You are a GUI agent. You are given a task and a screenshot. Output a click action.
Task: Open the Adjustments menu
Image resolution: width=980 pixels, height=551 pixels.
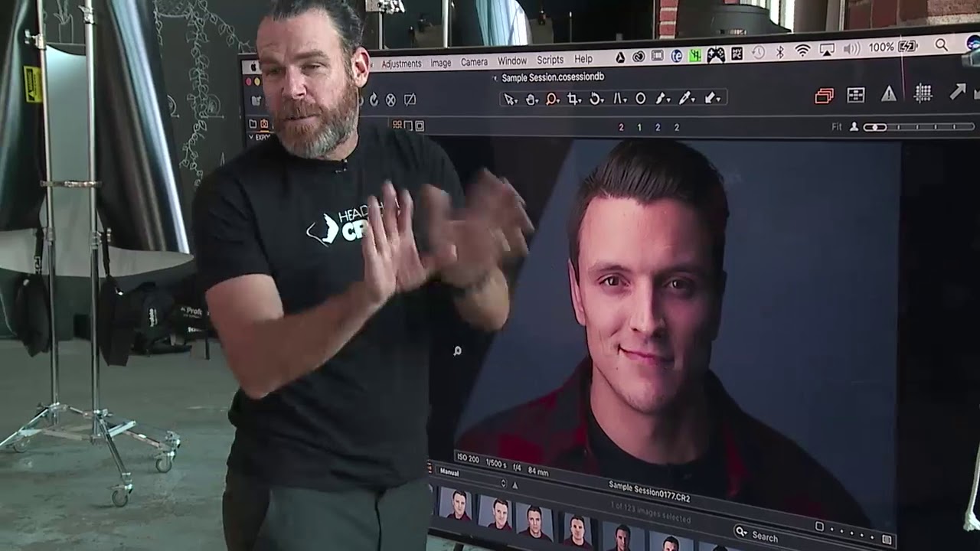[401, 64]
